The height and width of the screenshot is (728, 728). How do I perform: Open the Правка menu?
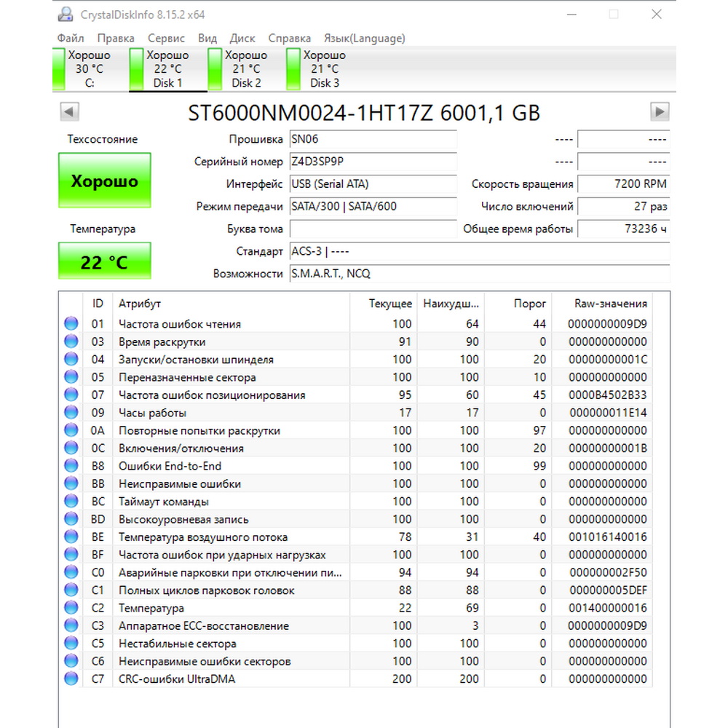(x=116, y=38)
